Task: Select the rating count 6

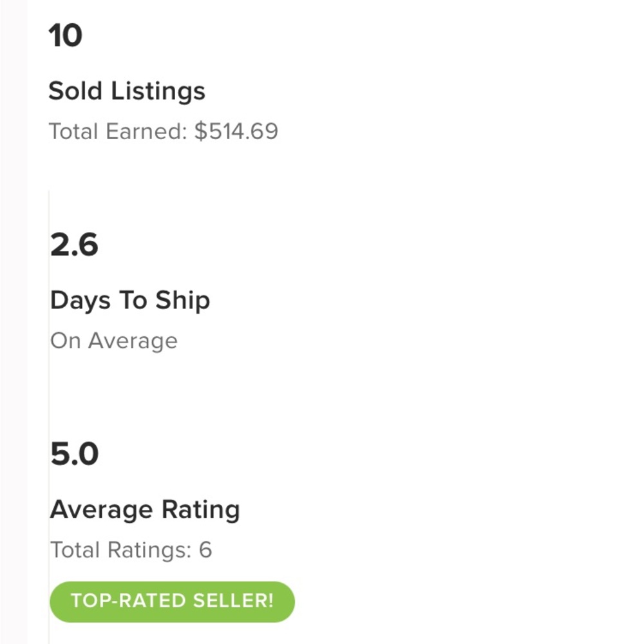Action: click(205, 550)
